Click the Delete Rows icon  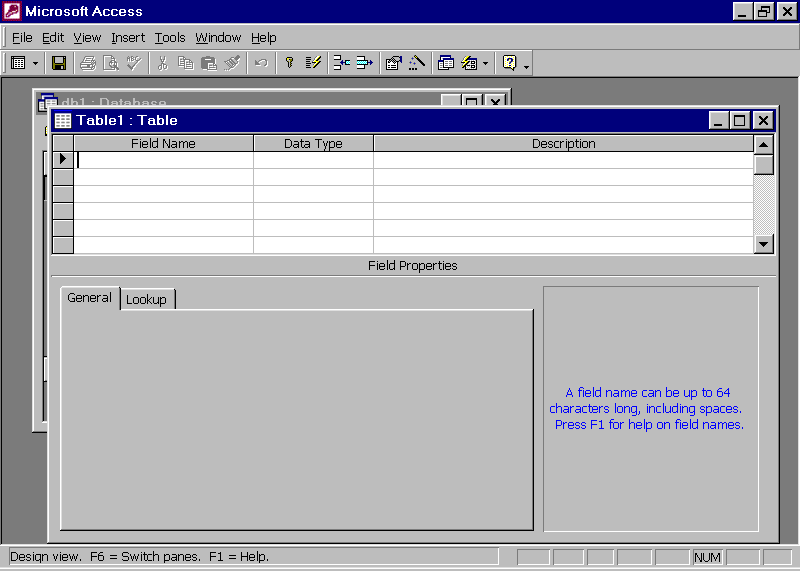click(364, 63)
